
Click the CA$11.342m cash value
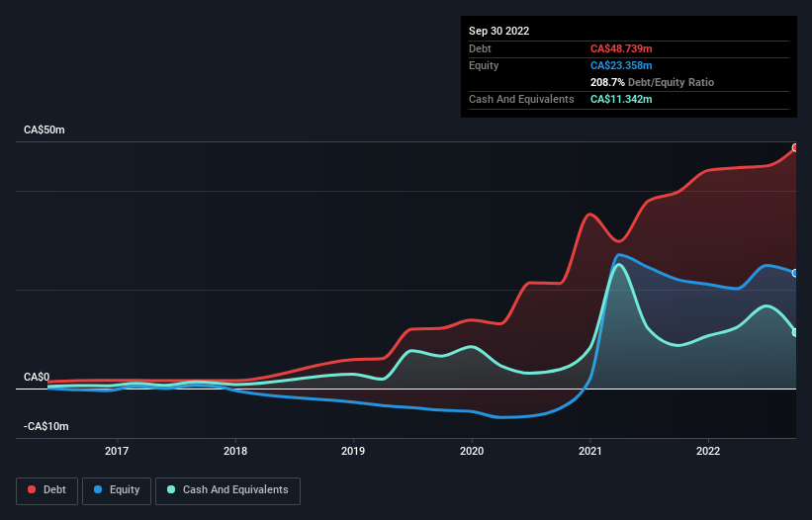[x=621, y=99]
